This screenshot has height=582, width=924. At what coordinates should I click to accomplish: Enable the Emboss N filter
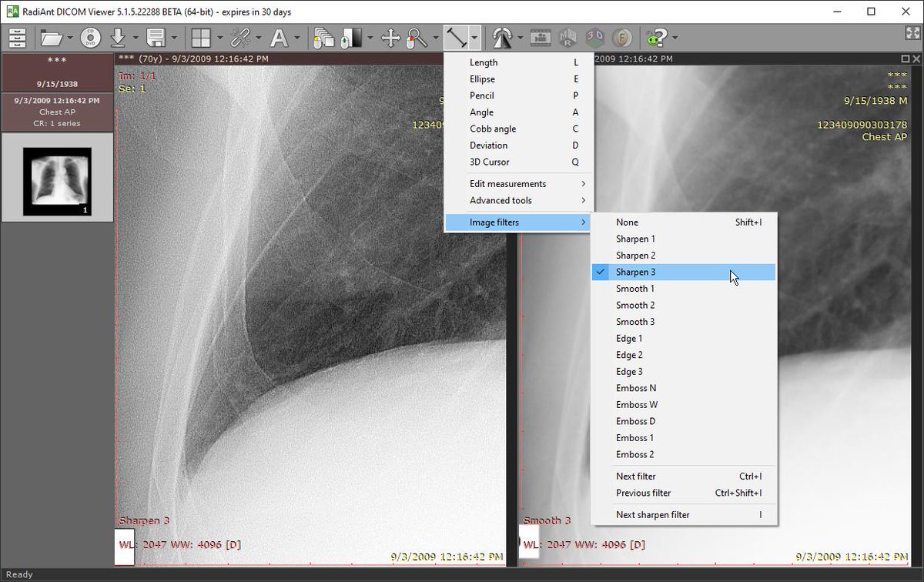point(636,387)
